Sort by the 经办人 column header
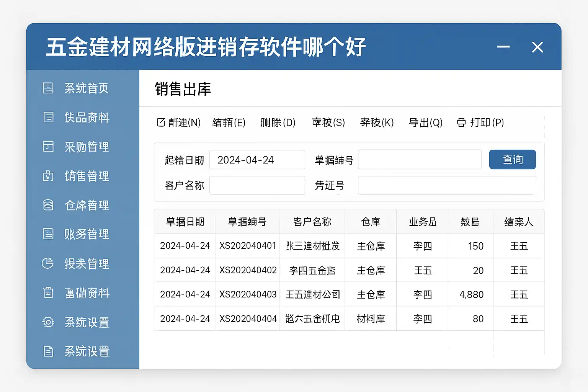 [x=519, y=222]
